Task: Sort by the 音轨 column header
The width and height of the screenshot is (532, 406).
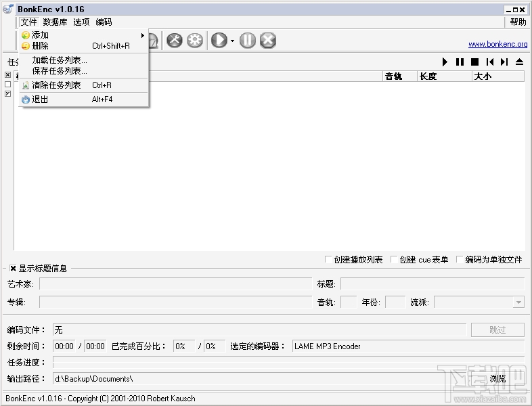Action: (x=400, y=76)
